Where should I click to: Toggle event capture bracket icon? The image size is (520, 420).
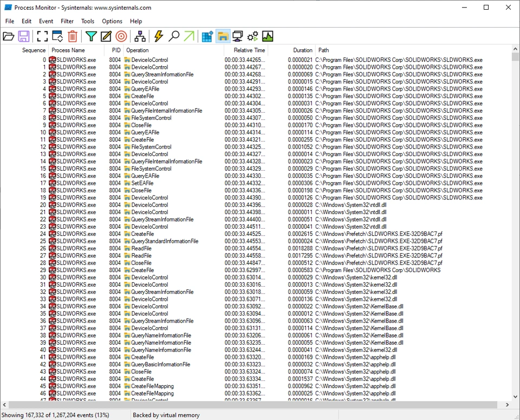point(42,36)
